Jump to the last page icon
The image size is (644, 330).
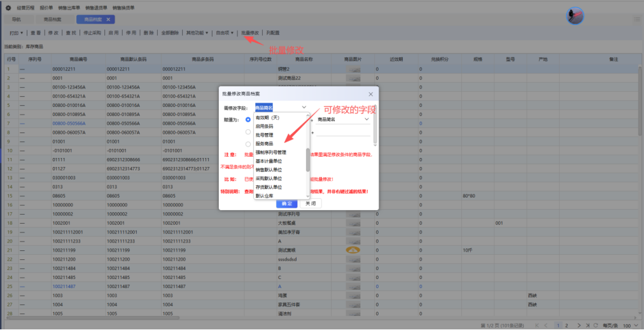(x=589, y=325)
